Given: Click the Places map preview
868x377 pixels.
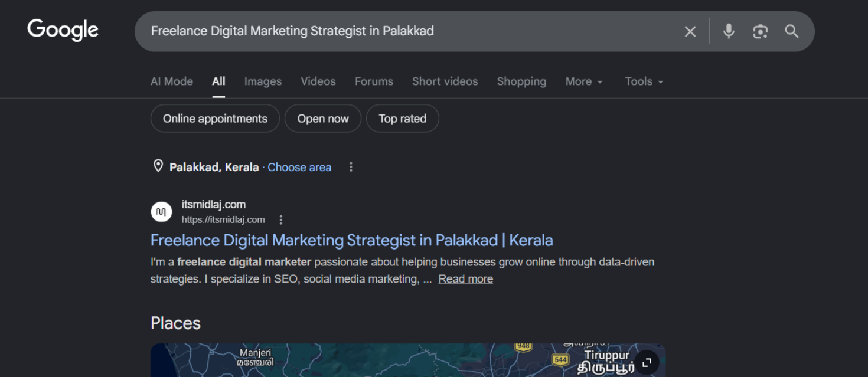Looking at the screenshot, I should click(408, 360).
